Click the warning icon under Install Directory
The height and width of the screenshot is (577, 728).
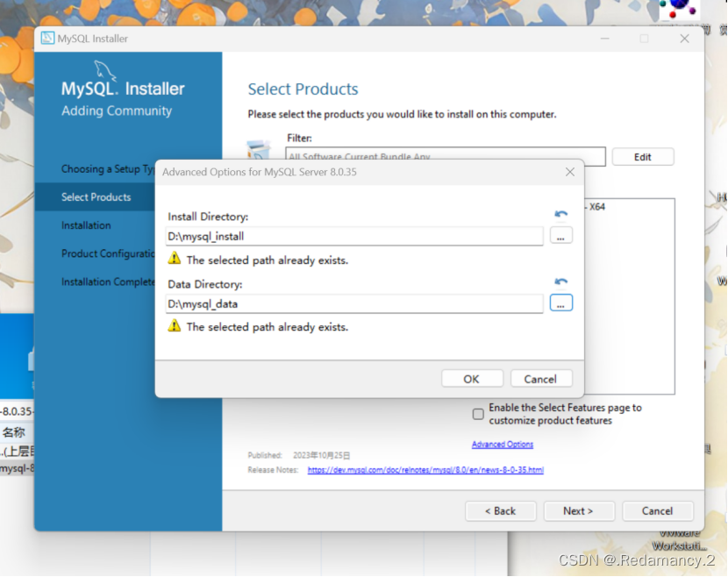175,259
